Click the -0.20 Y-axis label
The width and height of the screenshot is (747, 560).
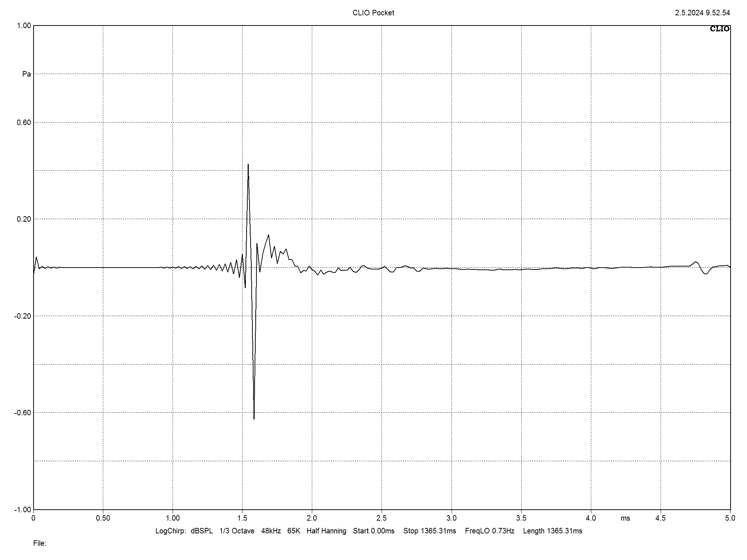point(23,316)
